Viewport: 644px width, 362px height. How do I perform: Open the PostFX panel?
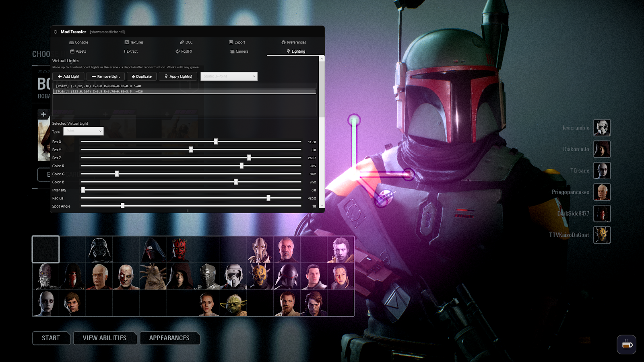click(185, 51)
